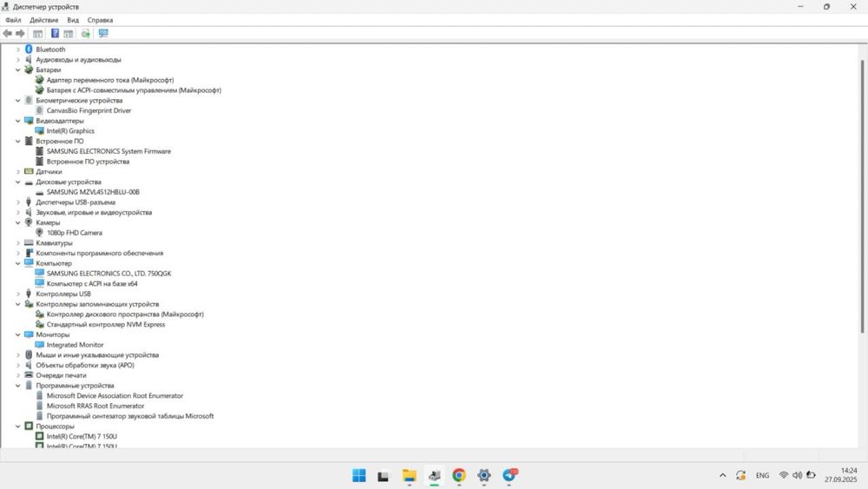
Task: Select Батарея с ACPI-совместимым управлением
Action: click(x=134, y=90)
